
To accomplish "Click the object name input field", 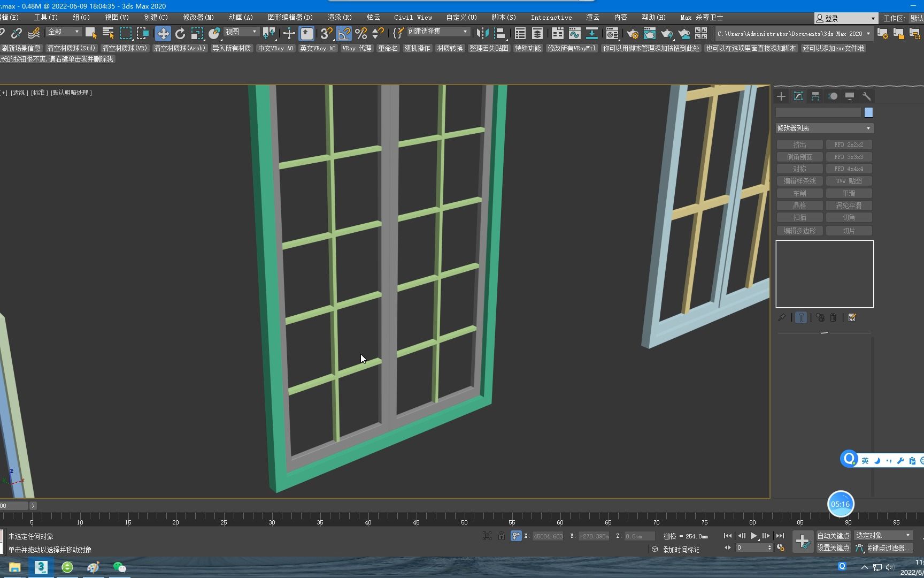I will [x=818, y=112].
